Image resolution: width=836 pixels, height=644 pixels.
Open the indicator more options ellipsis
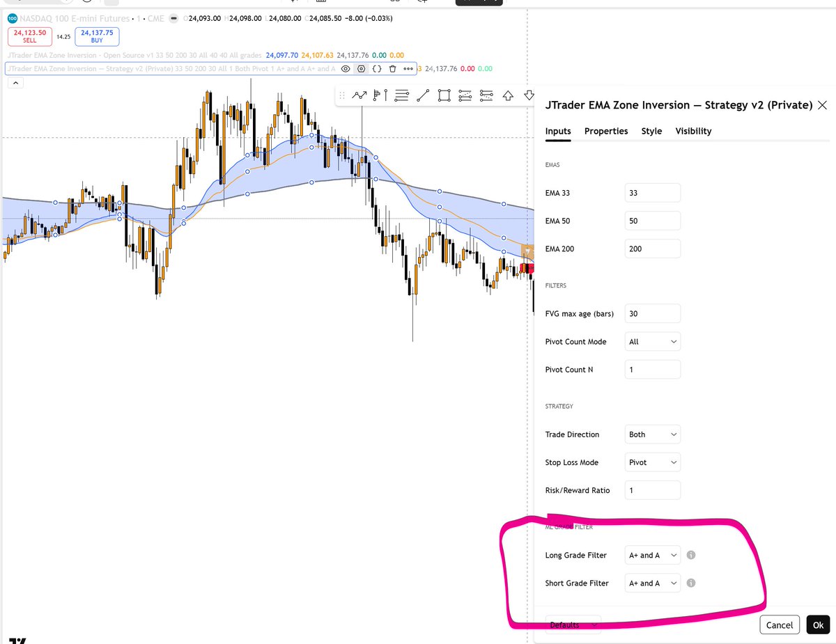(407, 68)
